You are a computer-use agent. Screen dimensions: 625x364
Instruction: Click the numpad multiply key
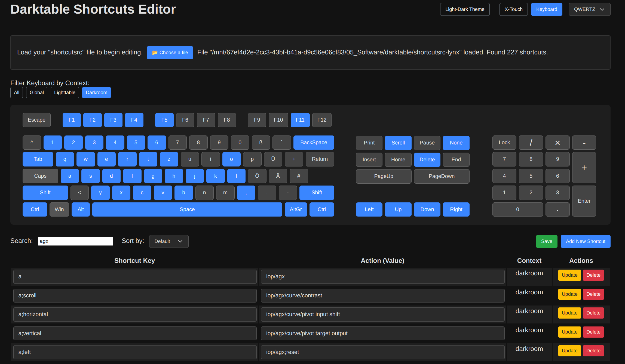pyautogui.click(x=557, y=143)
